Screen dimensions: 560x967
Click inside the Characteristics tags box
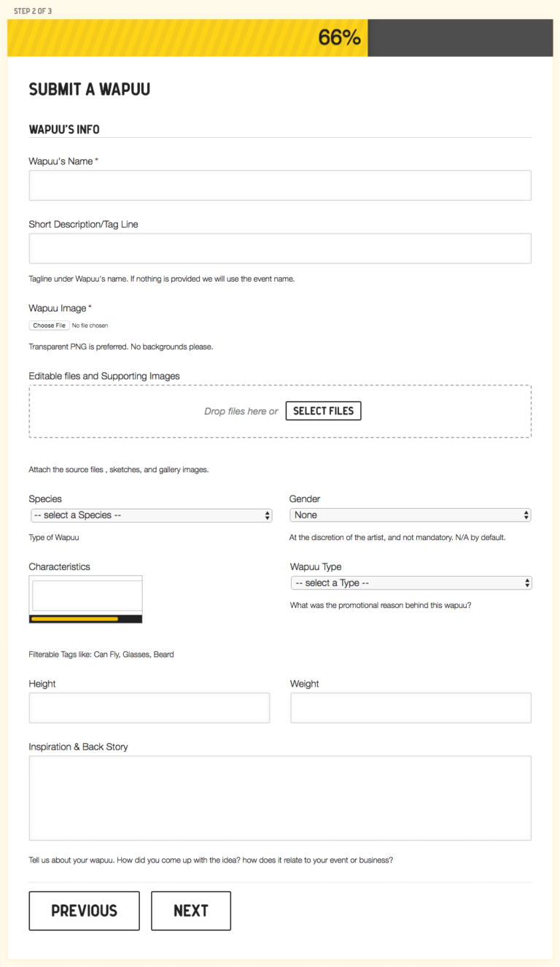(x=85, y=596)
